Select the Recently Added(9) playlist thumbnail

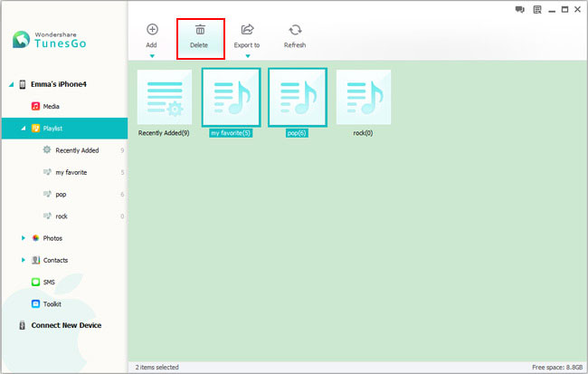click(165, 97)
